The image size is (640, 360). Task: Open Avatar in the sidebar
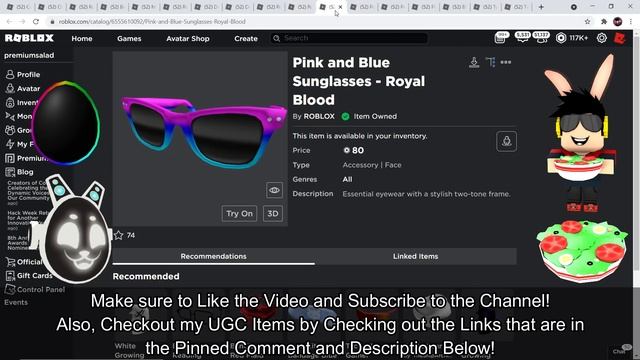(x=23, y=88)
